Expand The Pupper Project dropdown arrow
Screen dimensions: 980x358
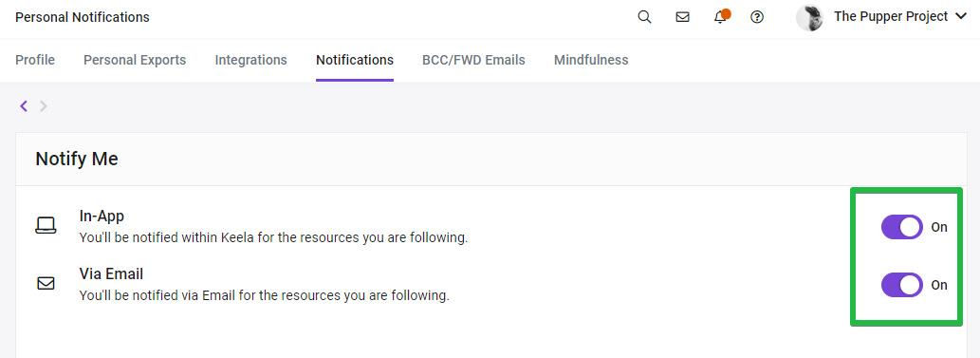click(x=961, y=17)
